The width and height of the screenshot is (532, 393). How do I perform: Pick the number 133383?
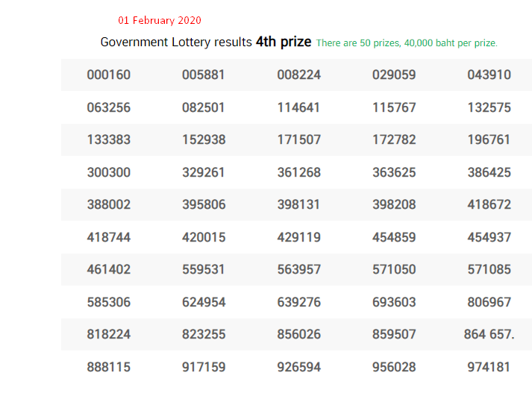pyautogui.click(x=108, y=139)
